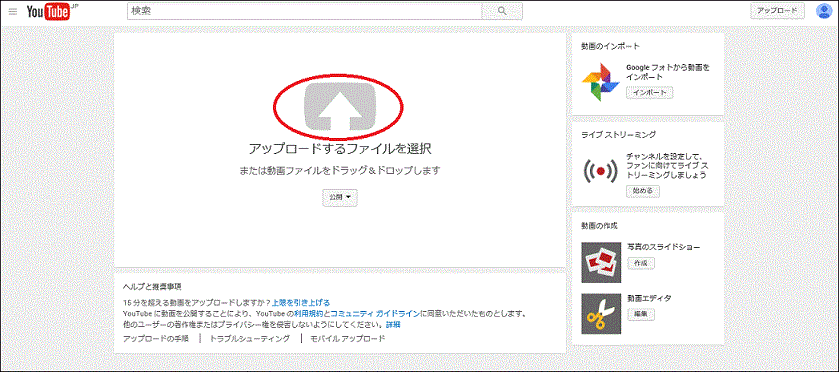839x372 pixels.
Task: Open the hamburger guide menu
Action: [x=13, y=11]
